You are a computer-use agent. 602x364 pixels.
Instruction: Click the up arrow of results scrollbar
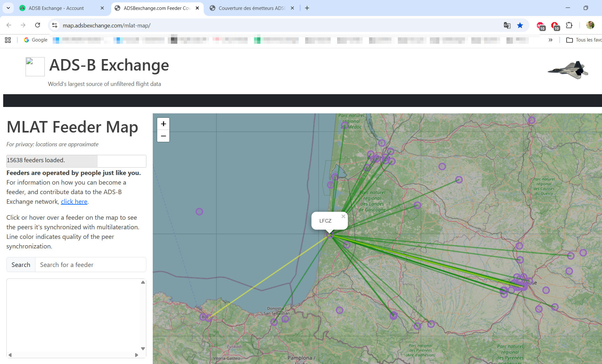pyautogui.click(x=143, y=282)
